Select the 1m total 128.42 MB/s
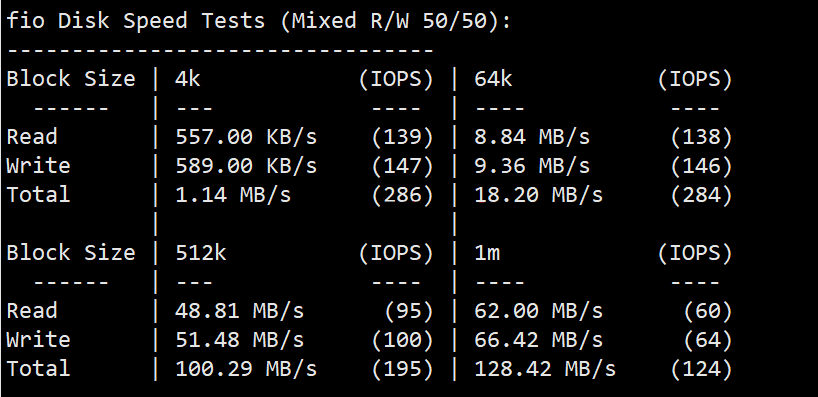 pyautogui.click(x=545, y=369)
